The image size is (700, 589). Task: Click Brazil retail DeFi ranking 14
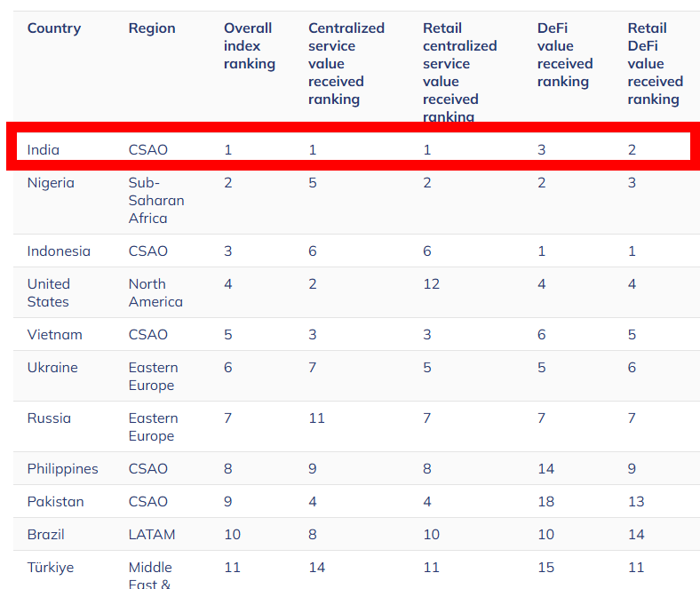[x=636, y=535]
